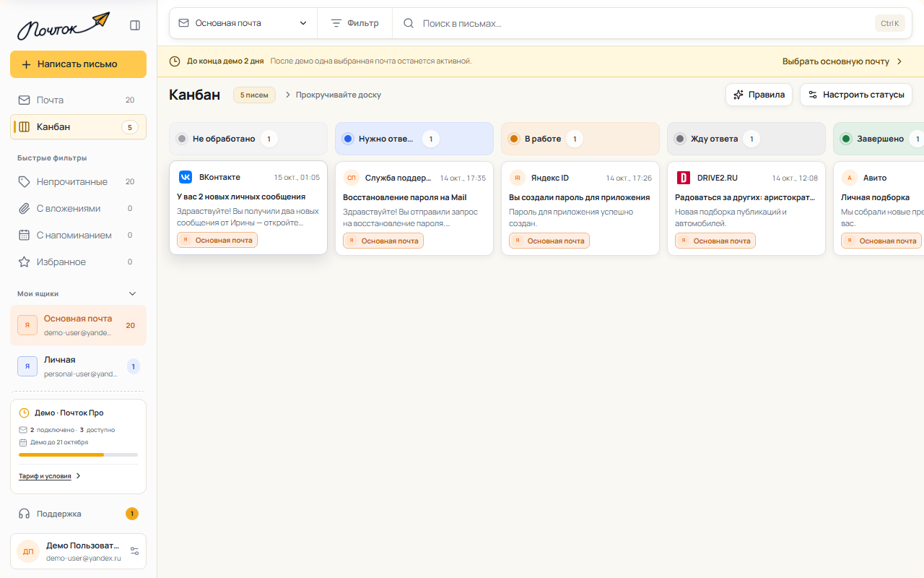
Task: Click the orange dot of В работе column
Action: point(514,139)
